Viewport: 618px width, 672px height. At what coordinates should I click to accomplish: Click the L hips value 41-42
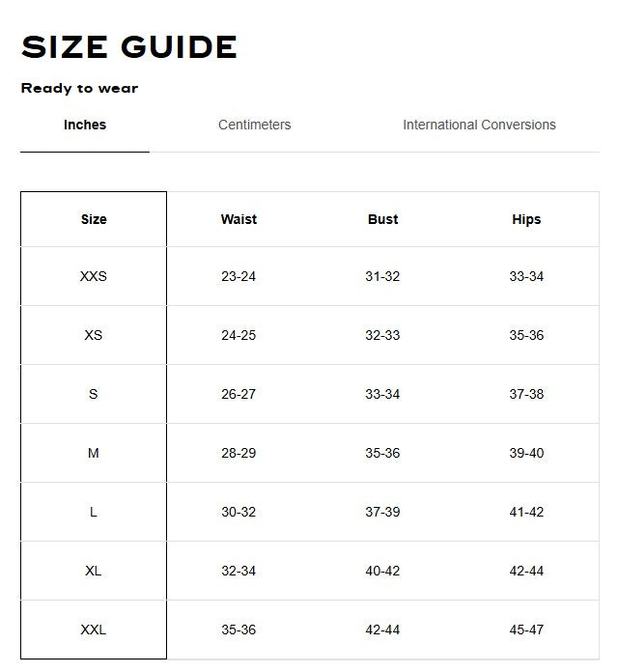point(526,512)
